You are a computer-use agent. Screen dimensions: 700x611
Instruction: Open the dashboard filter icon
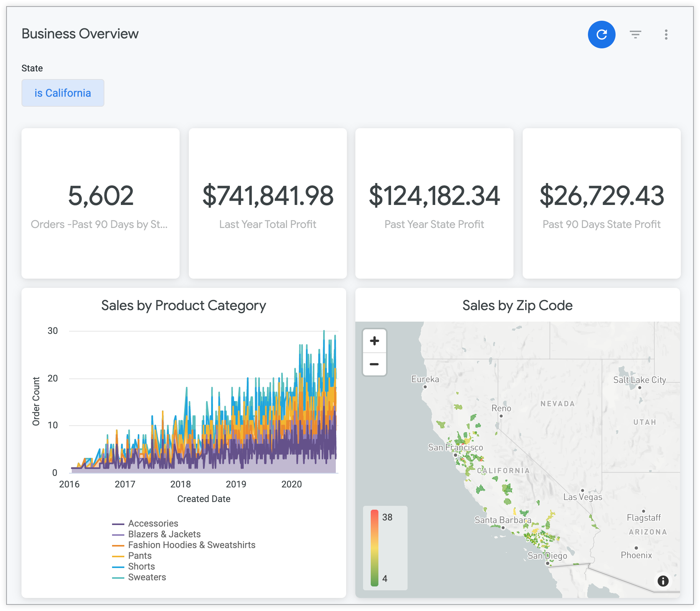(x=636, y=34)
